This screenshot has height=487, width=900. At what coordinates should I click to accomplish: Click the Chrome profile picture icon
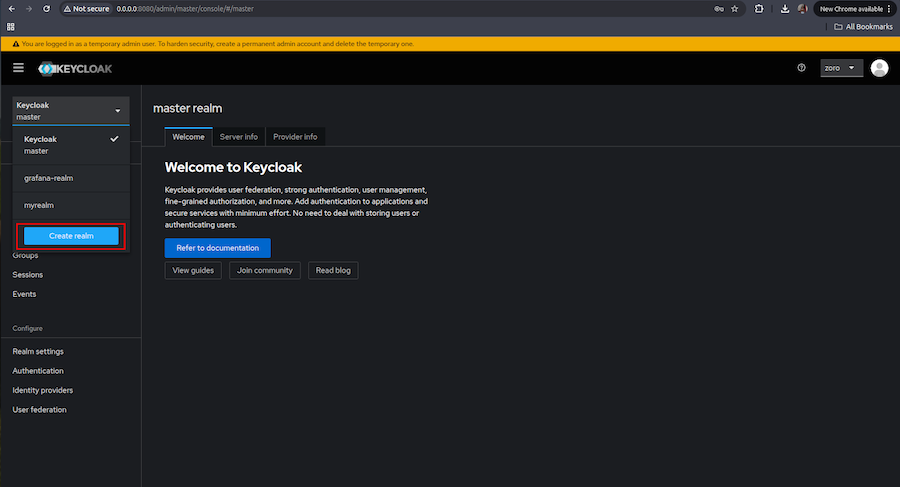click(x=802, y=9)
